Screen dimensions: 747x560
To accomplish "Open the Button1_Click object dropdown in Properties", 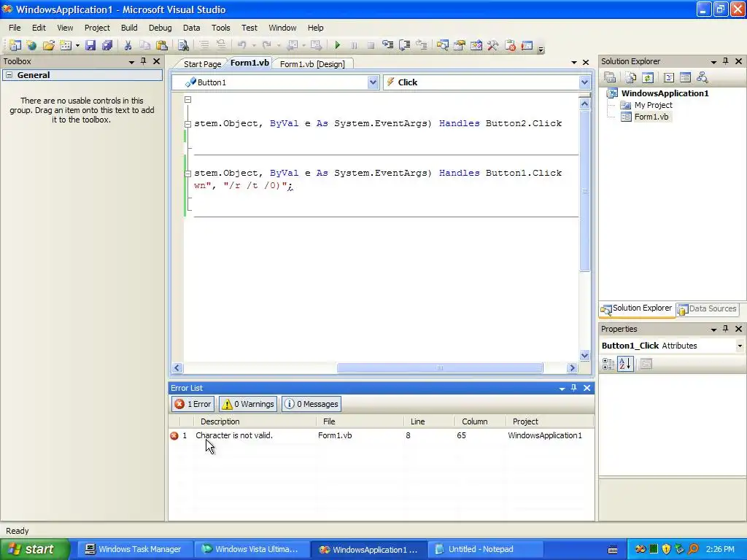I will click(x=740, y=346).
